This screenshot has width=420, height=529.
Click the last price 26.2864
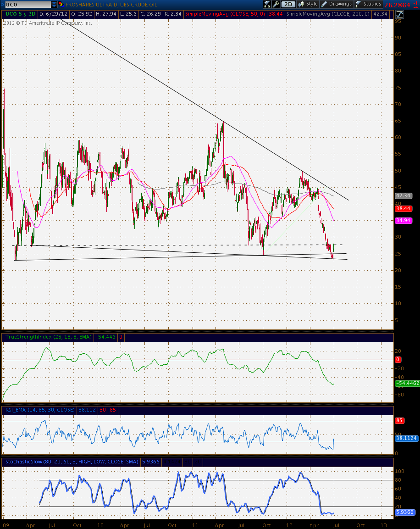pos(397,5)
